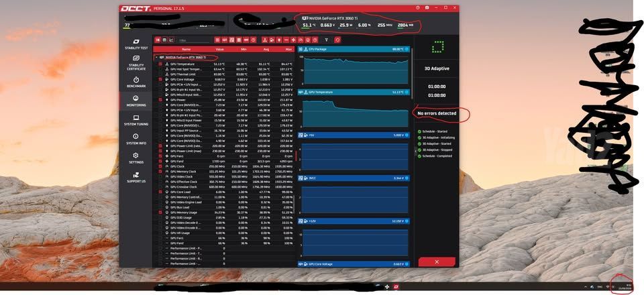644x295 pixels.
Task: Click into the Filter text field
Action: tap(193, 40)
